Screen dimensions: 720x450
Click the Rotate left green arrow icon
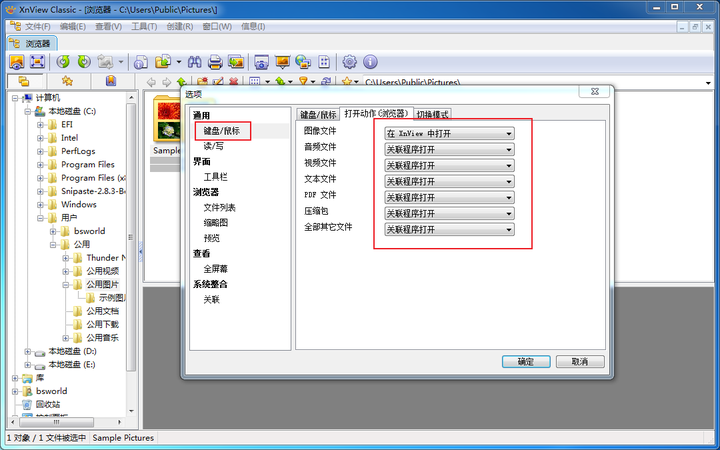click(63, 62)
